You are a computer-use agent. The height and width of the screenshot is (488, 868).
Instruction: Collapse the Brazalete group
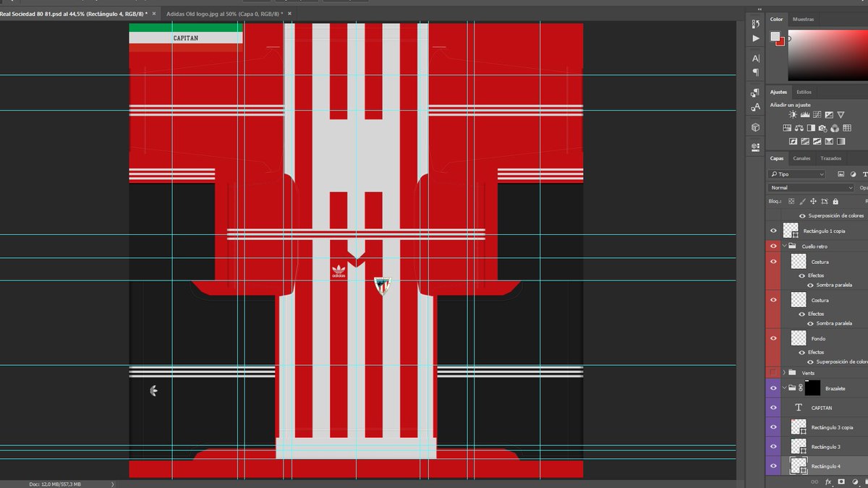tap(784, 388)
